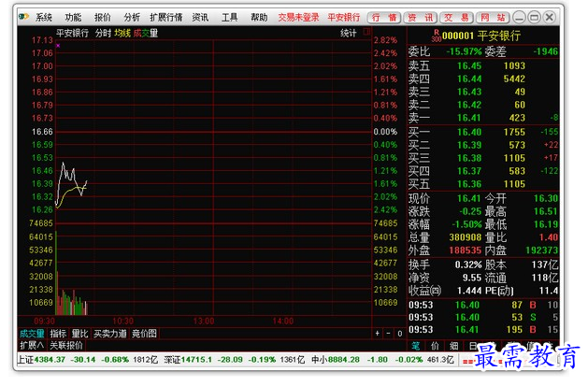Click the trade row with volume 195
The width and height of the screenshot is (588, 386).
point(483,330)
